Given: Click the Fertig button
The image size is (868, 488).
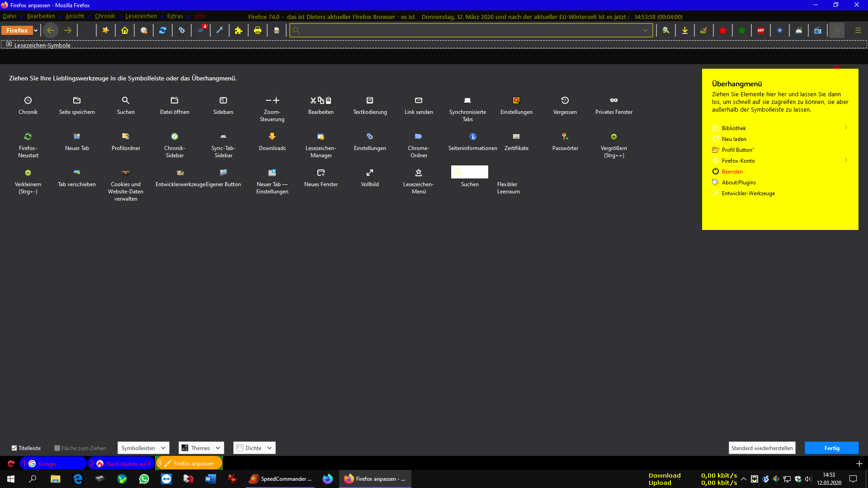Looking at the screenshot, I should [831, 448].
